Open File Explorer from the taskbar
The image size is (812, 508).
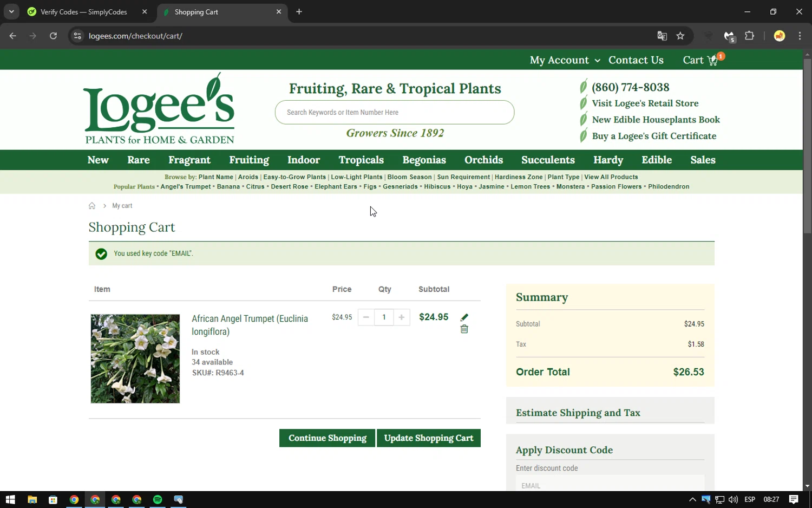click(32, 499)
